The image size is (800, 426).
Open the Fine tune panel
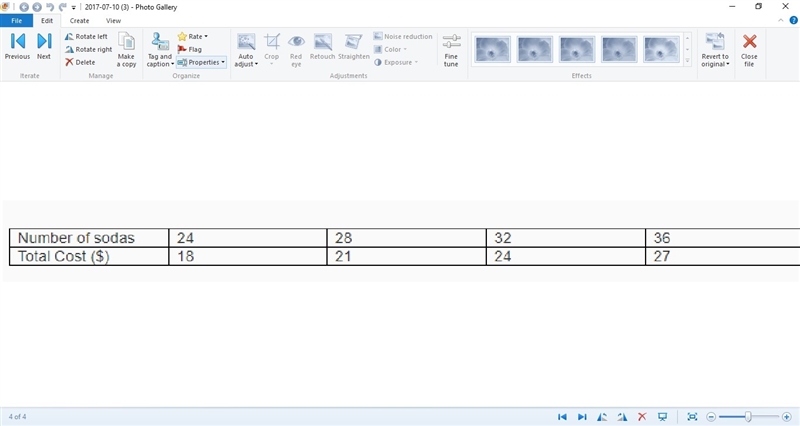tap(451, 49)
